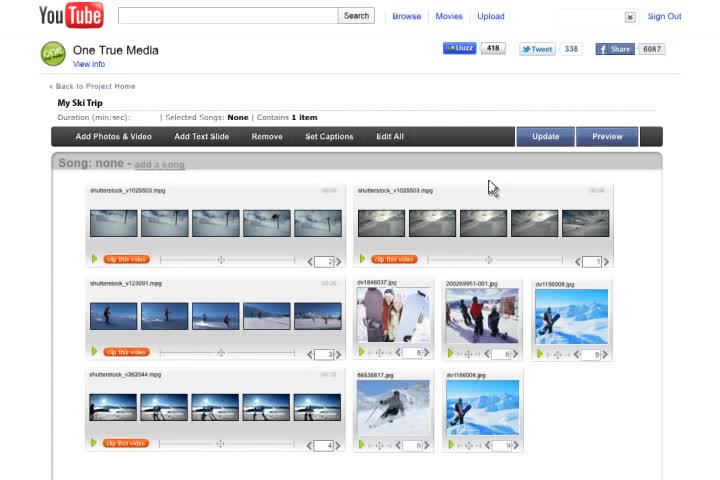This screenshot has height=480, width=720.
Task: Click clip this video under shutterstock_v362044.mpg
Action: coord(126,443)
